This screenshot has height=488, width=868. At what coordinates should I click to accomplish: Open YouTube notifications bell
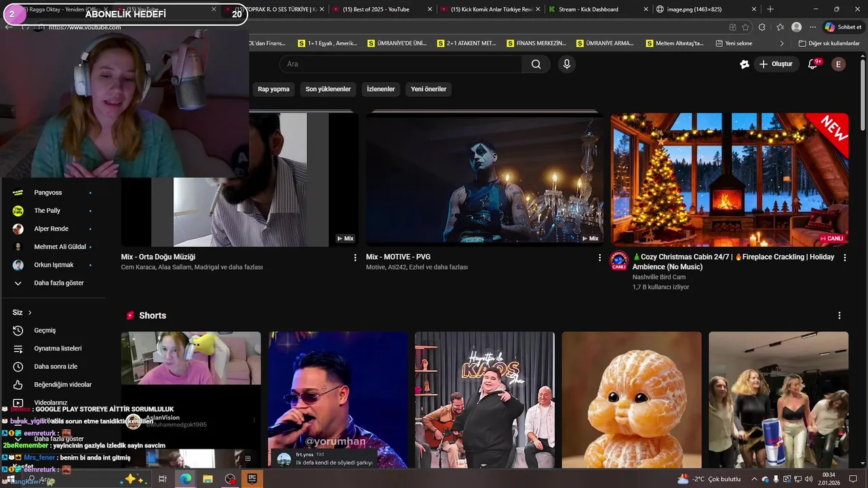(813, 64)
